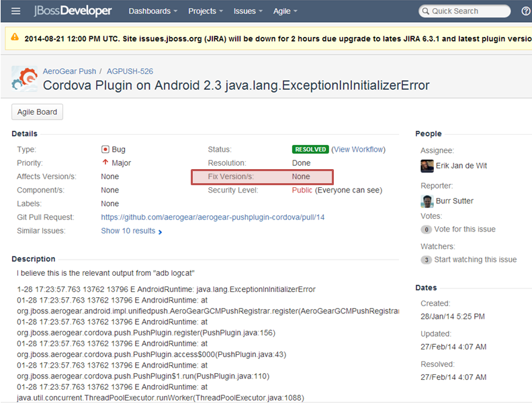Click the Bug issue type icon
The width and height of the screenshot is (532, 416).
coord(105,150)
